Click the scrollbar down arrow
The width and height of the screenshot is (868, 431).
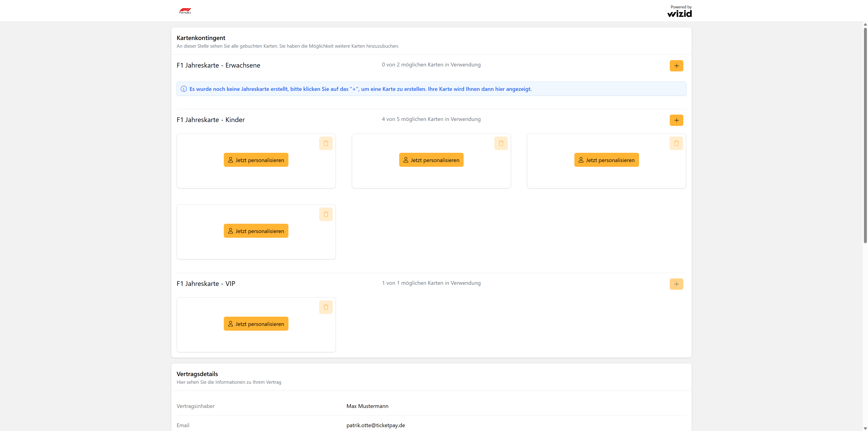click(865, 428)
